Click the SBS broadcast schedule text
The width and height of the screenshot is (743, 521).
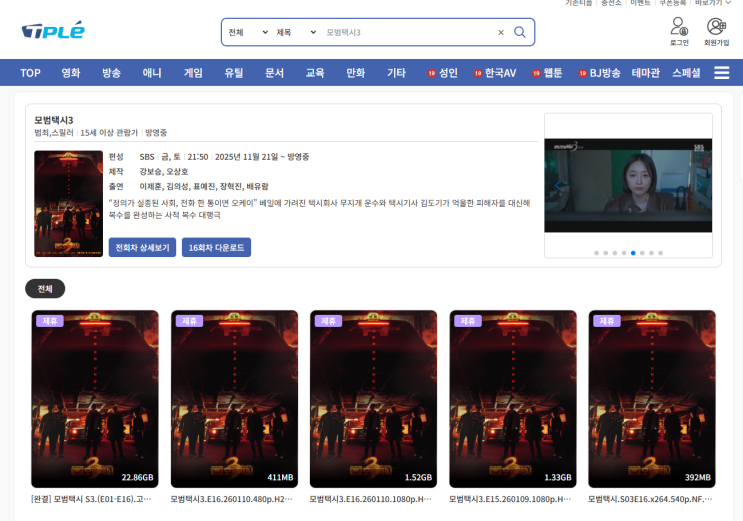click(224, 157)
